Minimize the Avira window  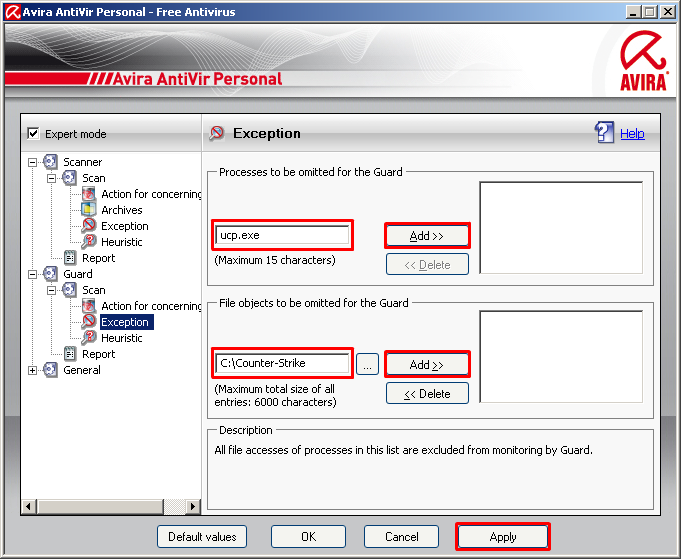pyautogui.click(x=633, y=12)
